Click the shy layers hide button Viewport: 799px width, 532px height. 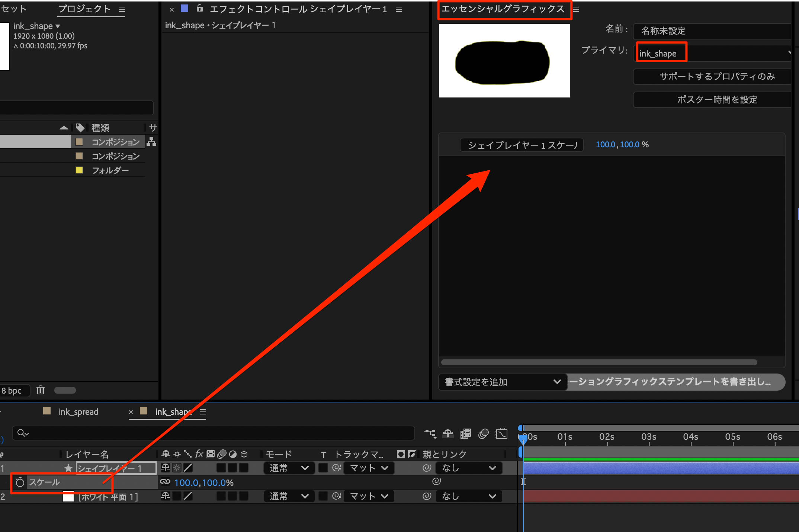[448, 434]
